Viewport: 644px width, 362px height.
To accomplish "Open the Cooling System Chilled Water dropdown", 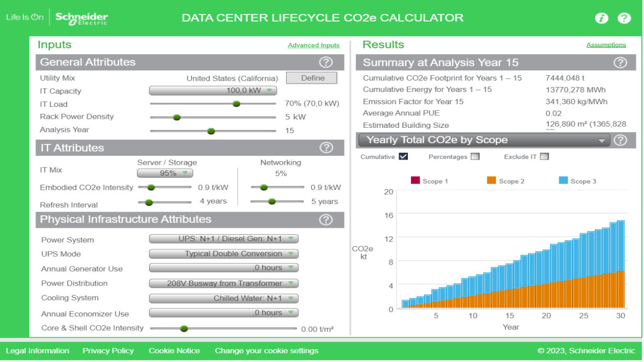I will click(x=224, y=298).
